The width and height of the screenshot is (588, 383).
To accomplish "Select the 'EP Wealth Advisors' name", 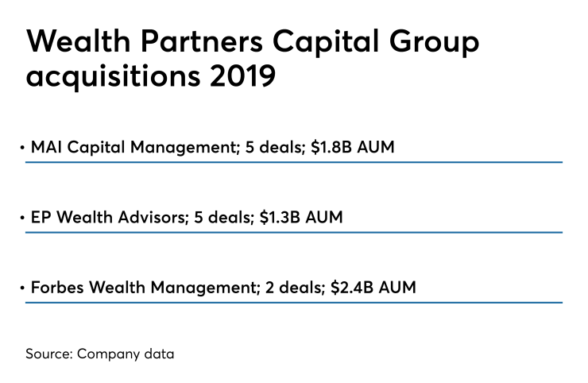I will pos(98,217).
